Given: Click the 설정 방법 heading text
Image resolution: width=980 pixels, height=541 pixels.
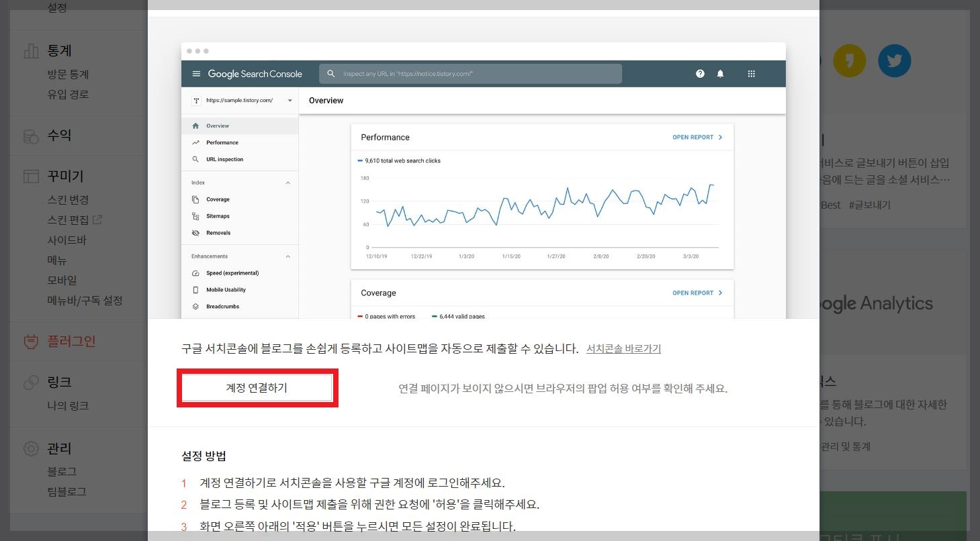Looking at the screenshot, I should (x=204, y=456).
